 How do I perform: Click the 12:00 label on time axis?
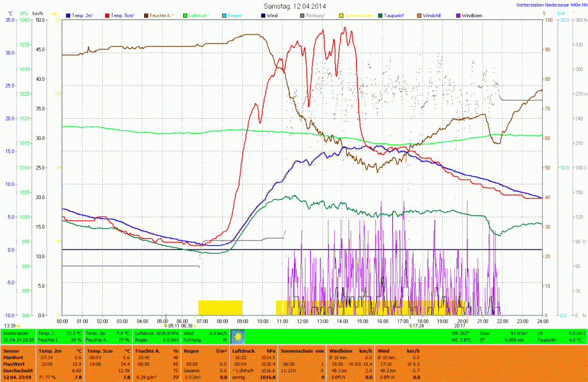tap(303, 321)
